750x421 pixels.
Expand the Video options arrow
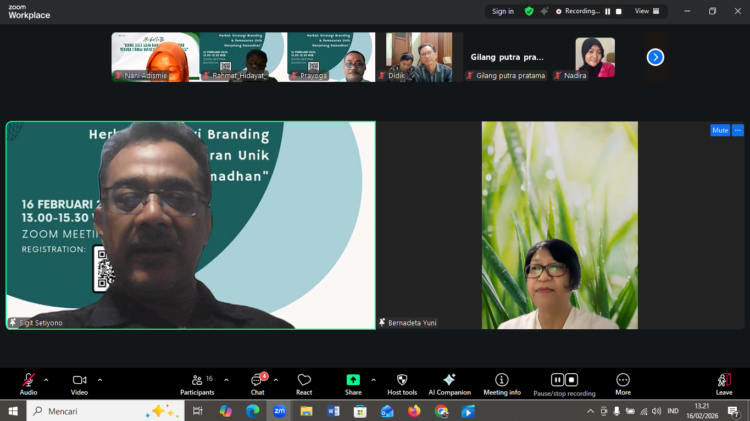click(x=100, y=380)
